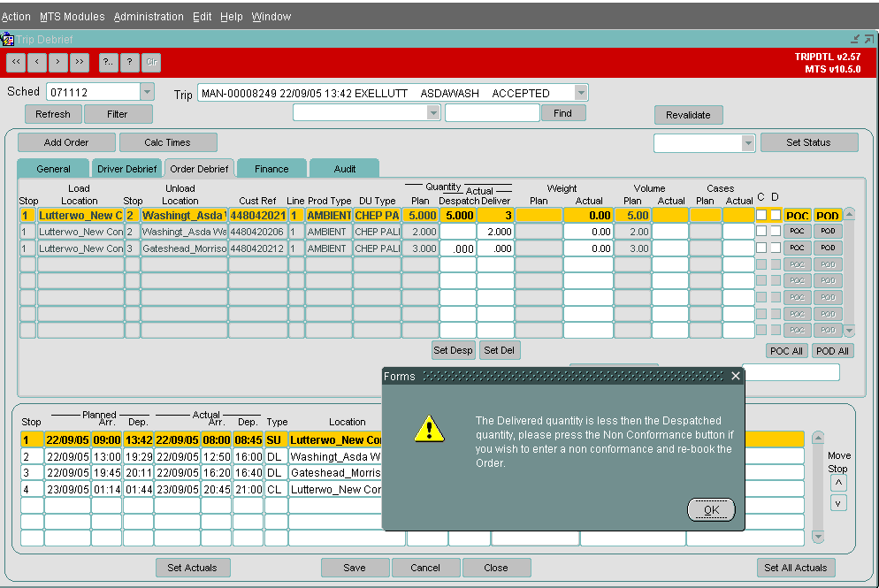Click the Set Status button
879x588 pixels.
click(809, 142)
